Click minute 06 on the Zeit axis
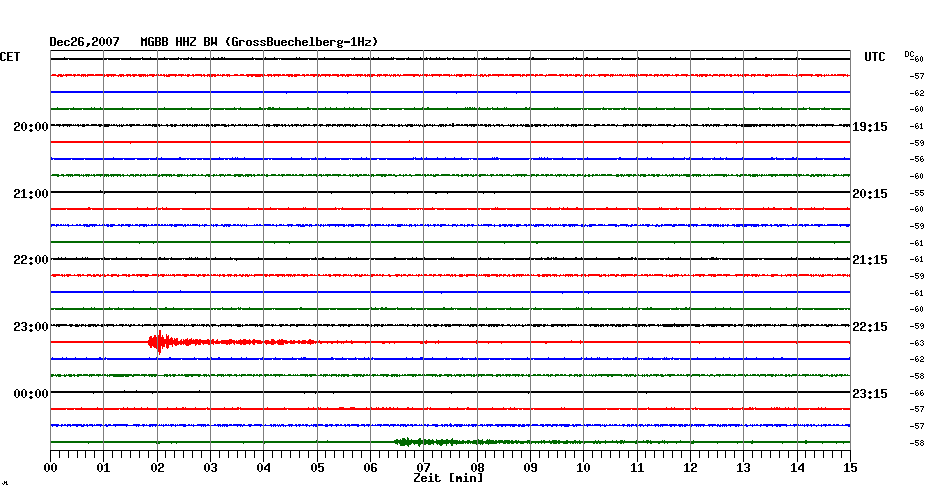The width and height of the screenshot is (930, 494). [x=371, y=468]
